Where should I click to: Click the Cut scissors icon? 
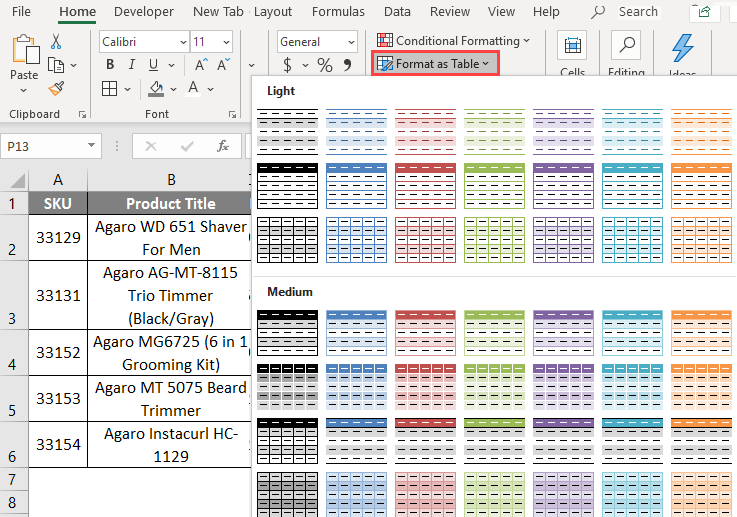click(x=56, y=41)
